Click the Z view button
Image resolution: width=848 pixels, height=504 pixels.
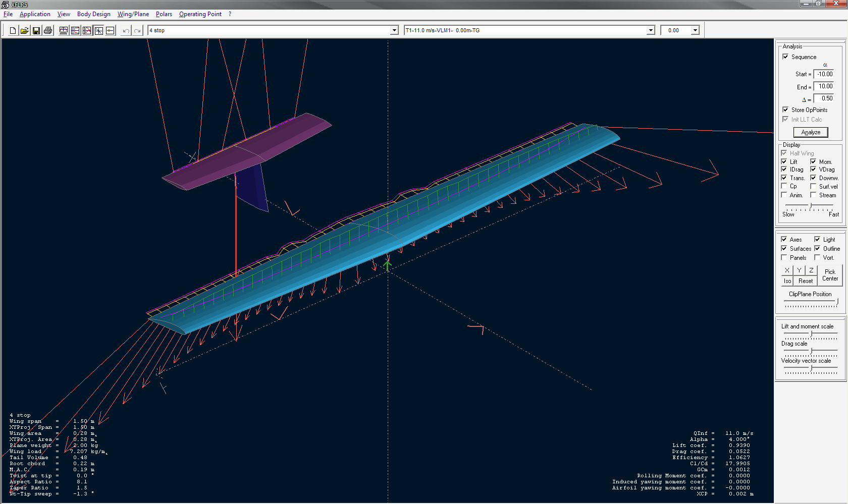(x=811, y=270)
